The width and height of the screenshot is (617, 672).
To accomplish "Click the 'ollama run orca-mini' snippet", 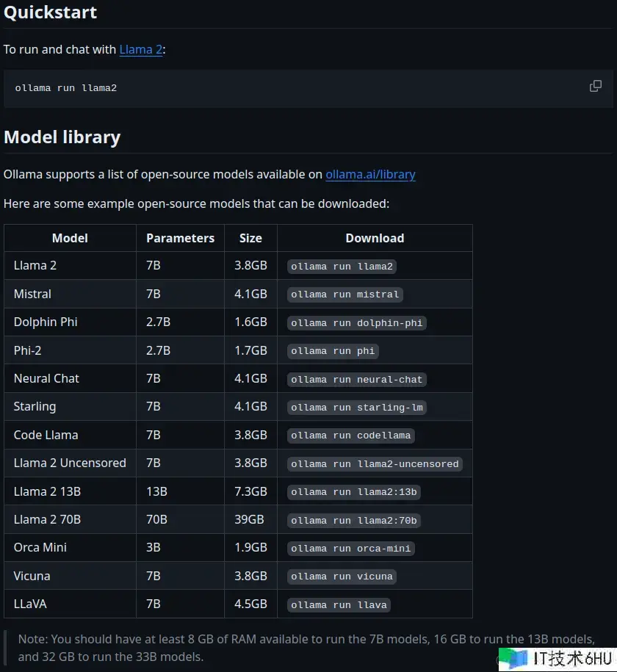I will (x=350, y=548).
